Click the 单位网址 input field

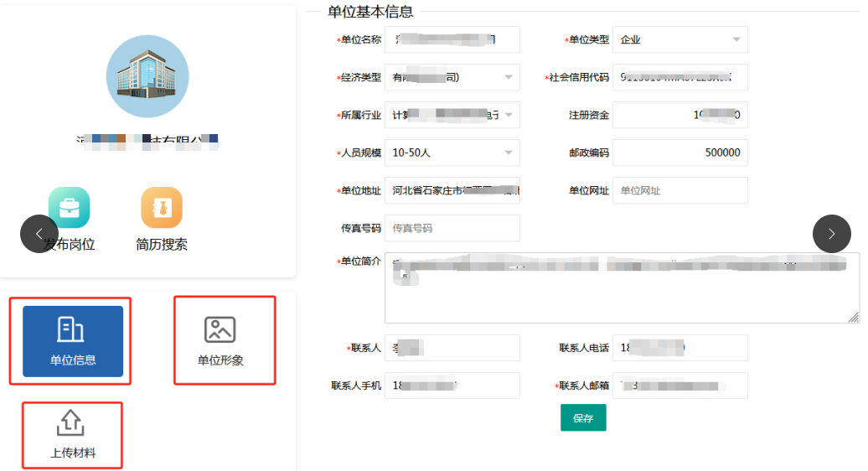click(x=679, y=190)
